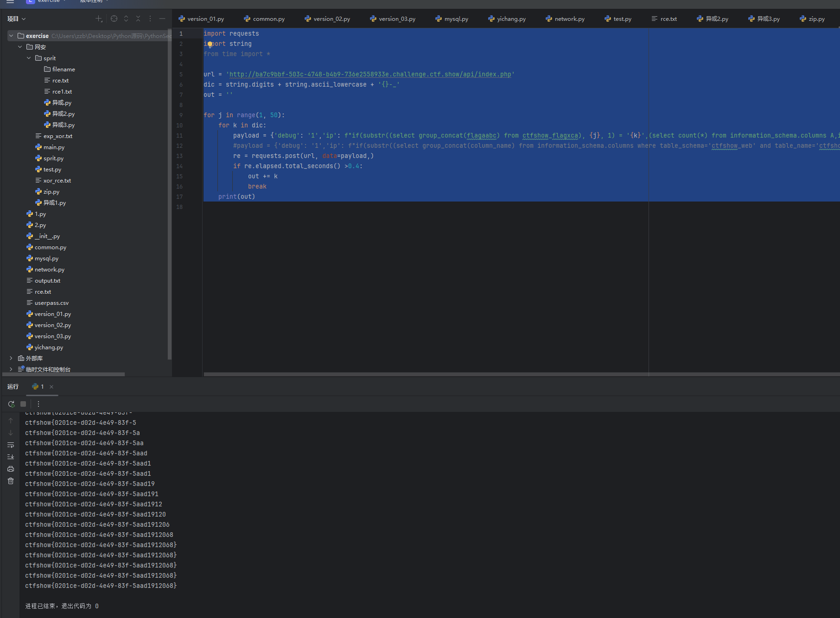Clear console output with trash icon

coord(11,481)
